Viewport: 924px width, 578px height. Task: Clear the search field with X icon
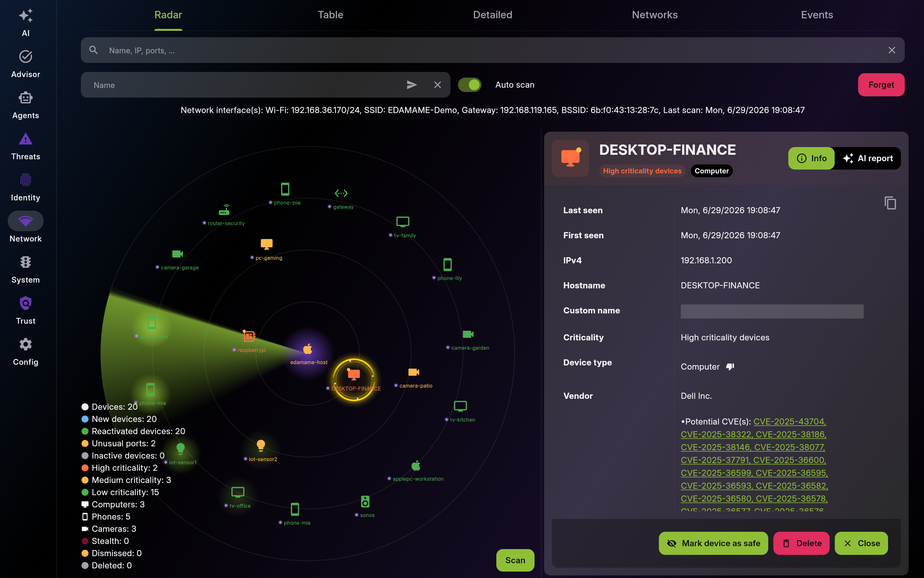[892, 50]
